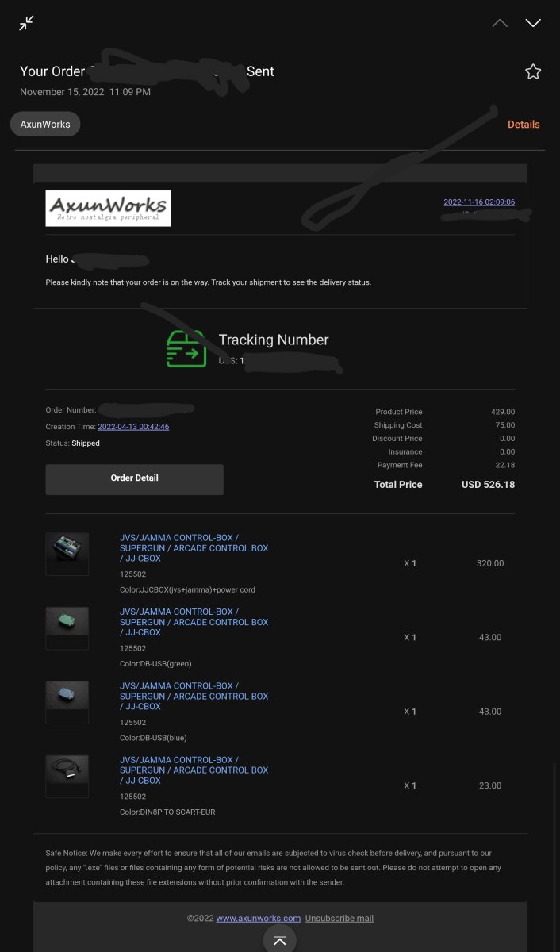This screenshot has width=560, height=952.
Task: Click the green tracking package icon
Action: click(x=186, y=348)
